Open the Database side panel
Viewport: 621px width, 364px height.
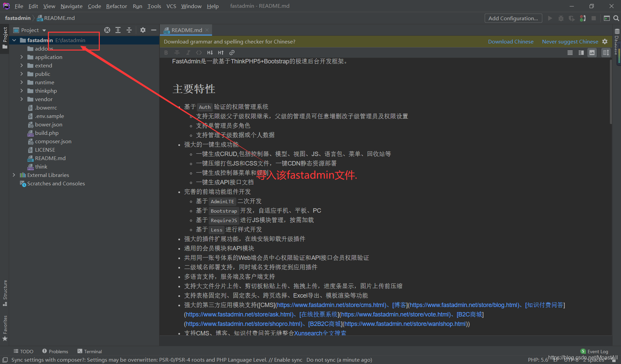coord(617,42)
